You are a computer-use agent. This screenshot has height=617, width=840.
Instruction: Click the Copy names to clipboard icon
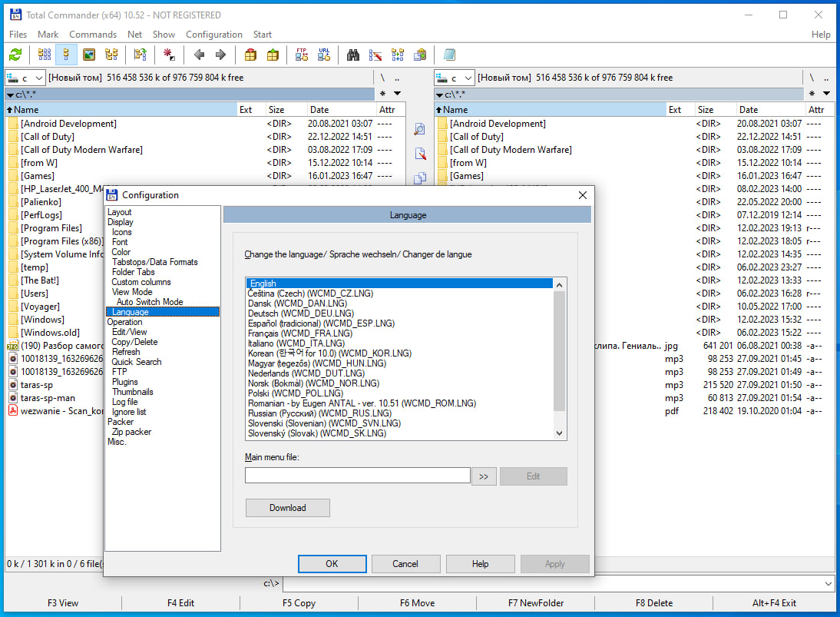(x=421, y=55)
